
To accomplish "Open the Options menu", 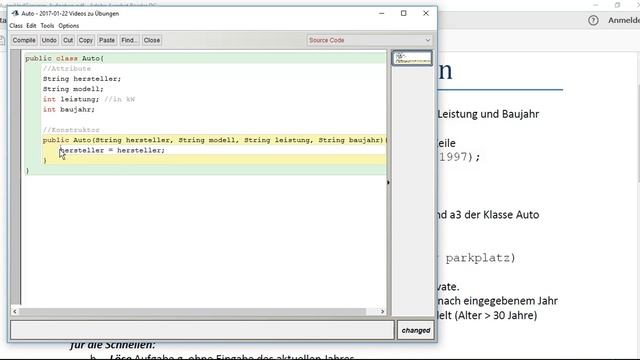I will (69, 26).
